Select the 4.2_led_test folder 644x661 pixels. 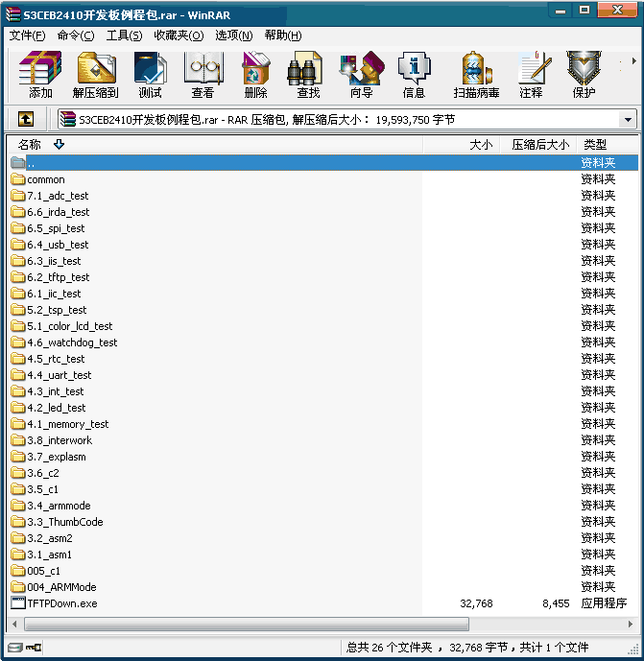[48, 408]
